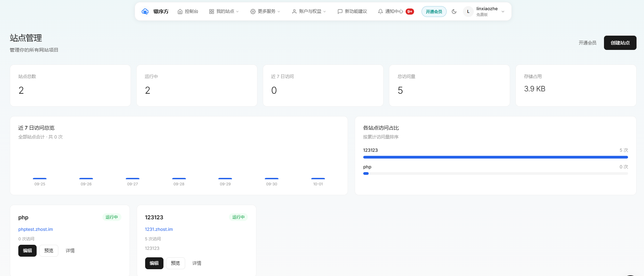
Task: Click the 10-01 bar in the chart
Action: [x=318, y=179]
